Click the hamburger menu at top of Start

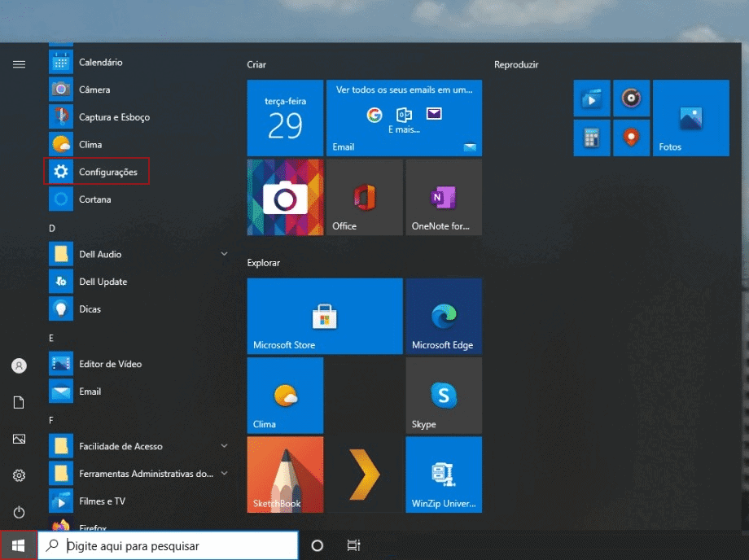(x=19, y=64)
